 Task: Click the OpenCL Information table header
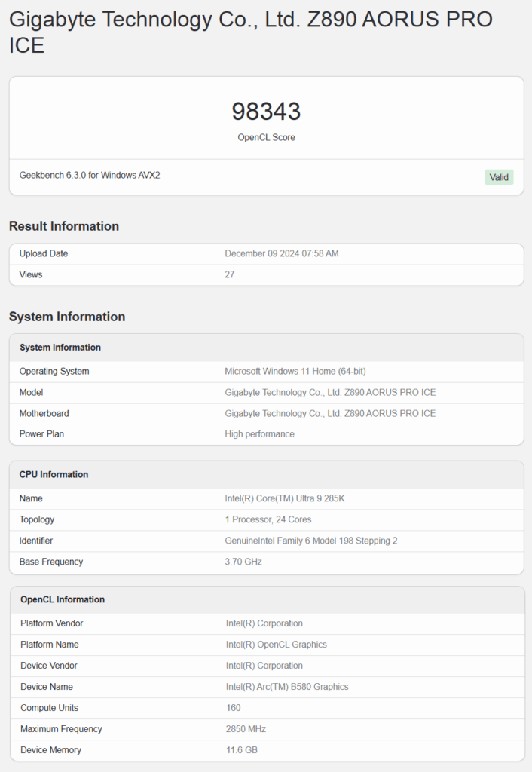point(268,599)
